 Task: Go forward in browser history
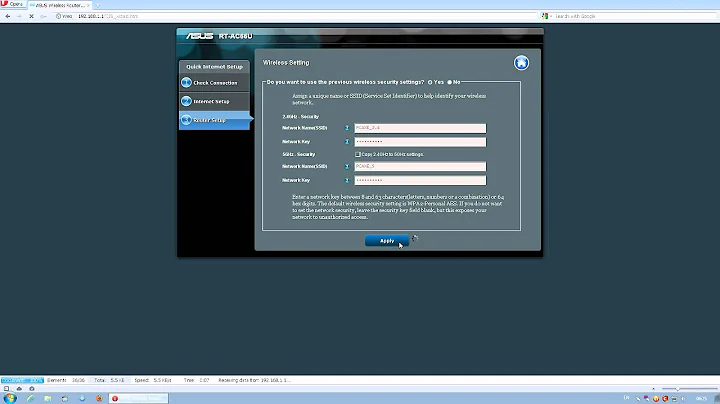pyautogui.click(x=19, y=16)
